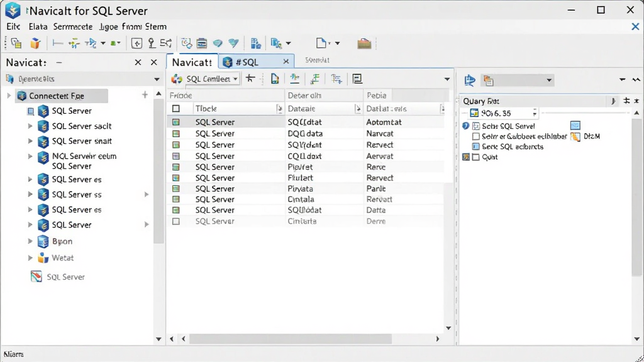Click the briefcase icon in main toolbar

[364, 43]
